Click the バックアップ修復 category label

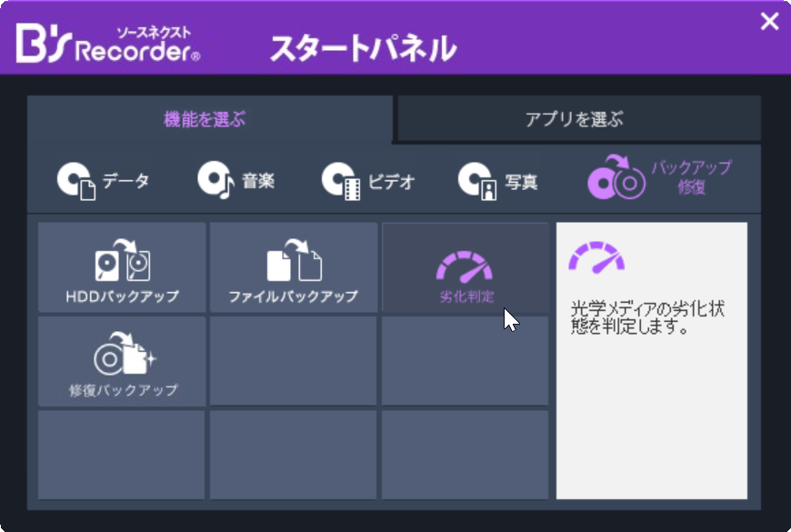pyautogui.click(x=691, y=177)
